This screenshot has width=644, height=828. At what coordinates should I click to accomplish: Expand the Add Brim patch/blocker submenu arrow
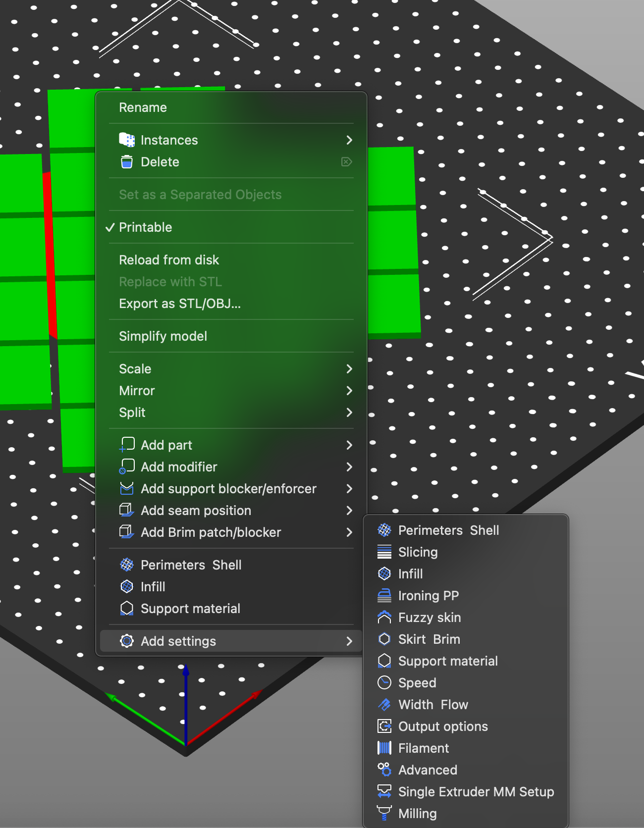pos(349,532)
